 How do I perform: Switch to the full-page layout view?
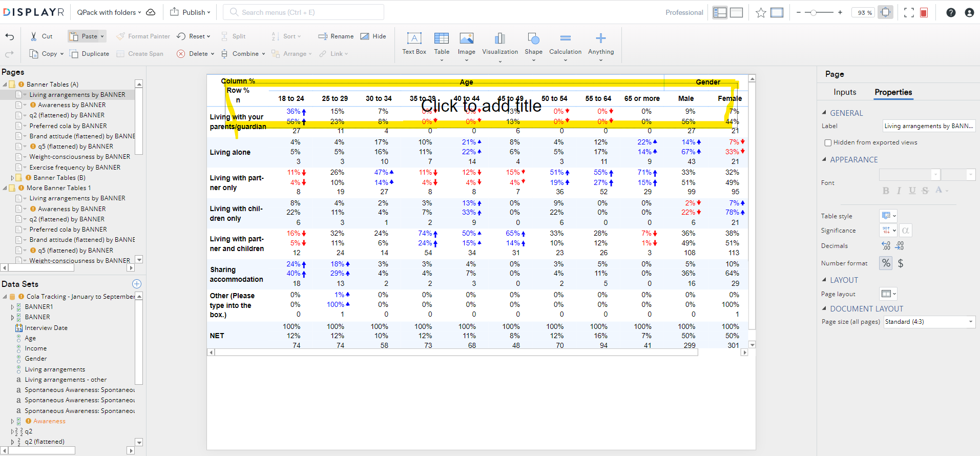(736, 13)
